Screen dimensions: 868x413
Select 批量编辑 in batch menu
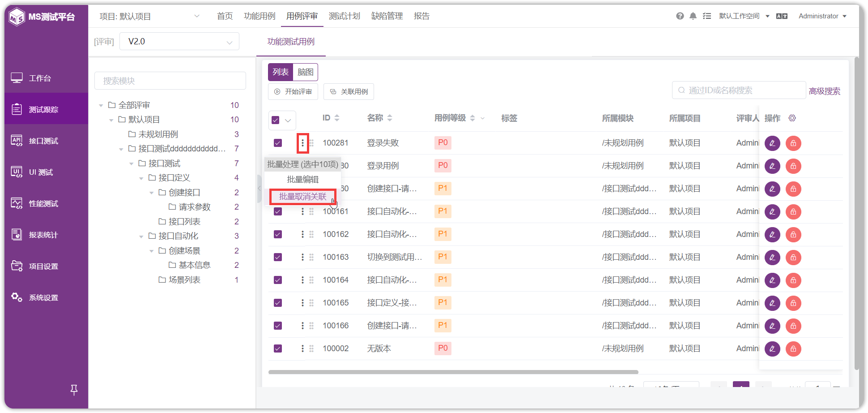(x=303, y=180)
